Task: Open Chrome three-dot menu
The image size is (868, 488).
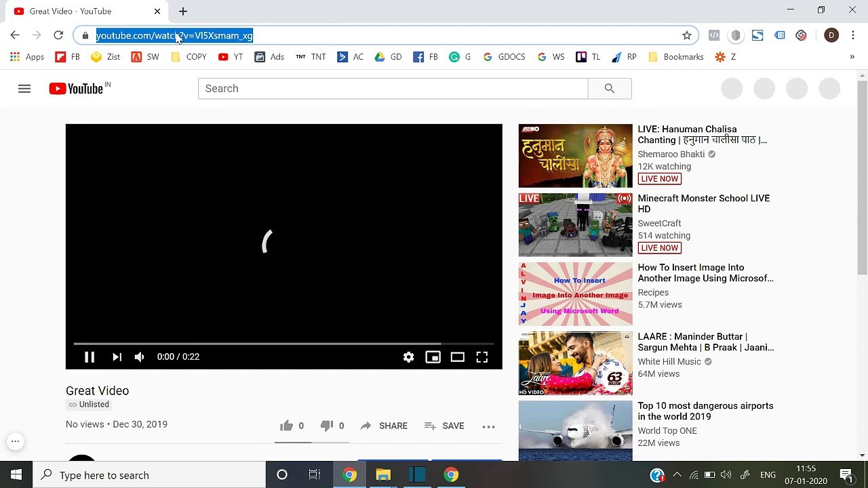Action: click(853, 35)
